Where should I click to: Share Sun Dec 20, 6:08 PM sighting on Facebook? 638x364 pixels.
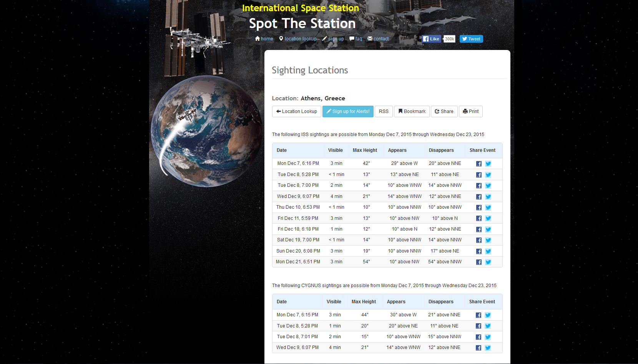479,251
